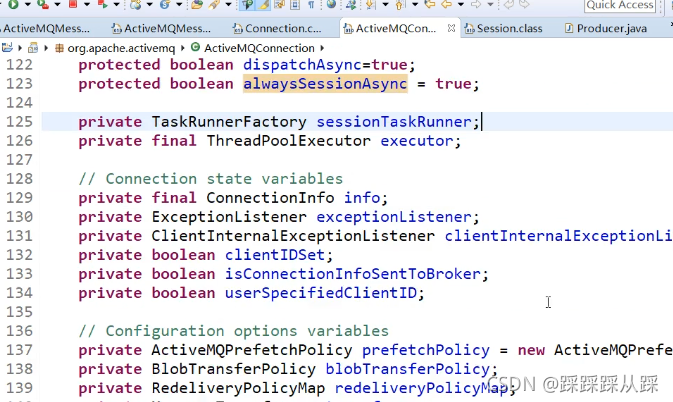Click the Previous Annotation toolbar icon
The image size is (673, 402).
400,5
